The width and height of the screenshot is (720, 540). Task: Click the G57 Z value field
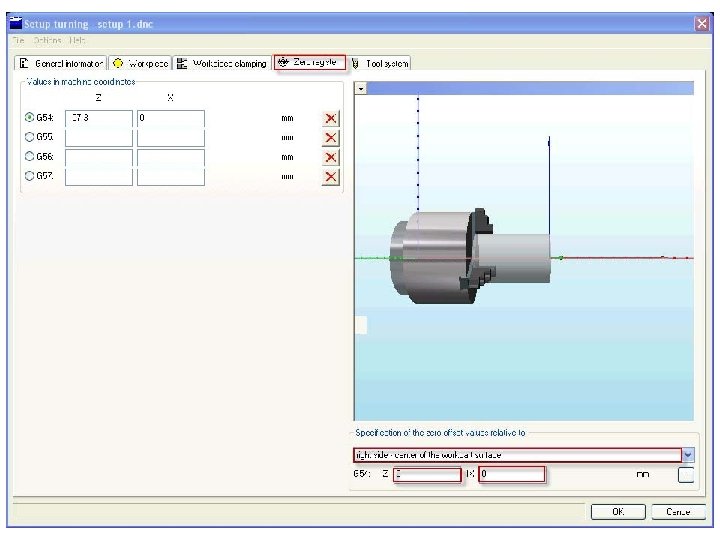[99, 177]
